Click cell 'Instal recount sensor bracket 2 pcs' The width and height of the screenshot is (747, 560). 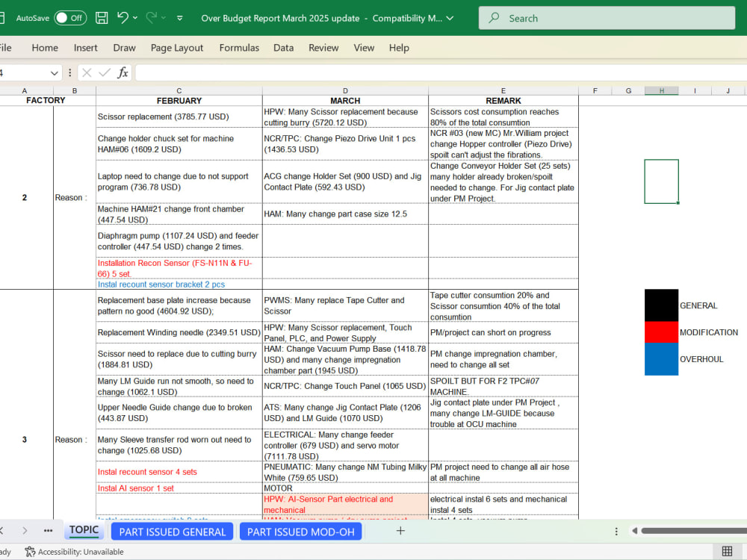[179, 284]
